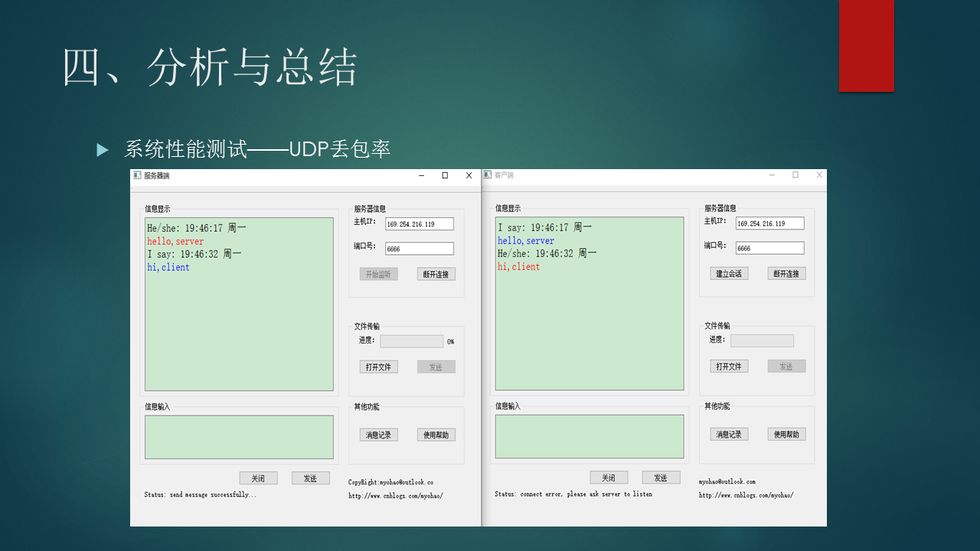980x551 pixels.
Task: Click client status 'connect error' text
Action: (x=573, y=494)
